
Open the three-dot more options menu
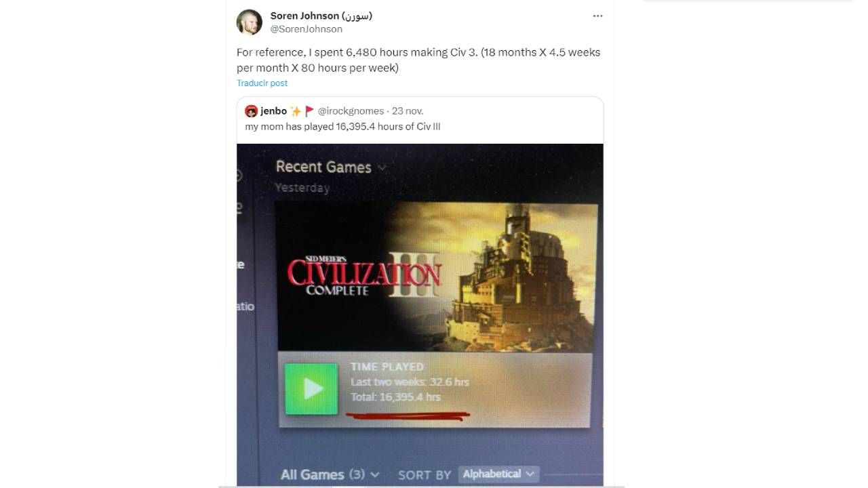coord(597,16)
